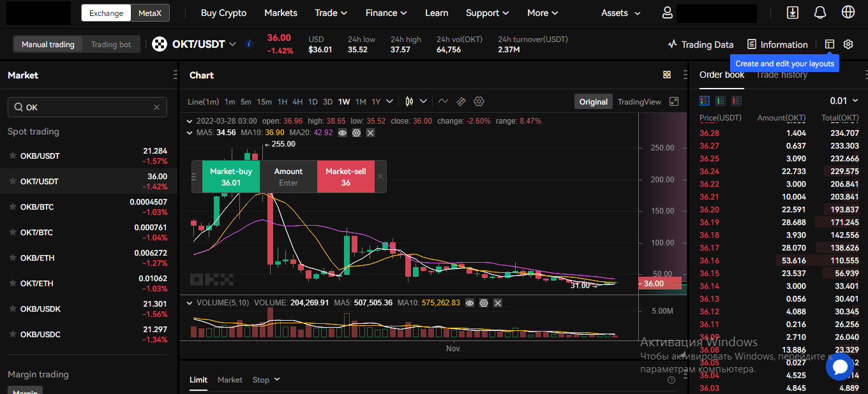868x394 pixels.
Task: Open the chart drawing ruler tool
Action: (x=461, y=101)
